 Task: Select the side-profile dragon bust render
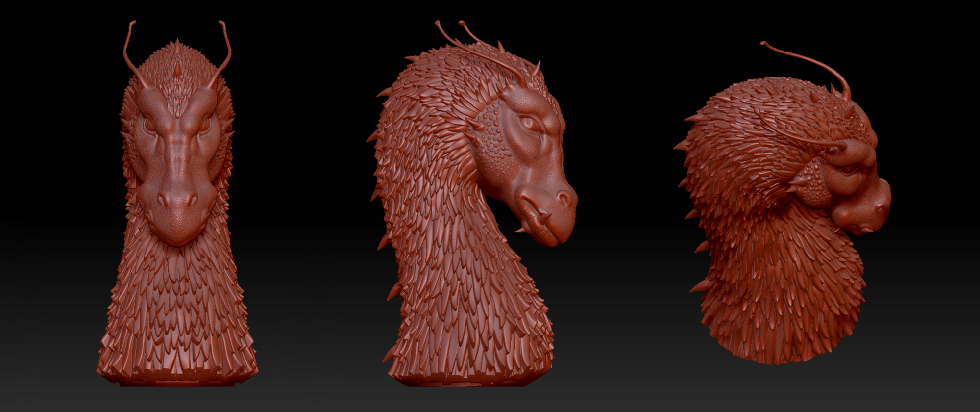[x=472, y=204]
